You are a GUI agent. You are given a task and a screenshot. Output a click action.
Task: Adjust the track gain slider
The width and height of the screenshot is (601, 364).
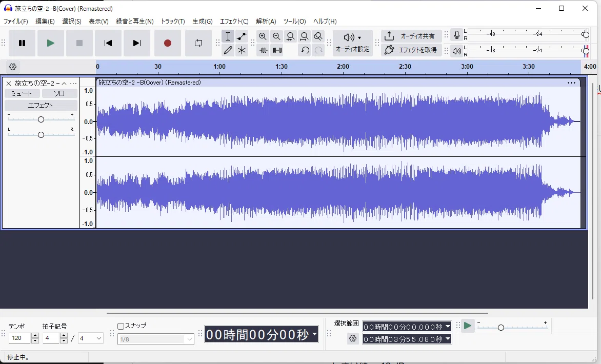[41, 119]
